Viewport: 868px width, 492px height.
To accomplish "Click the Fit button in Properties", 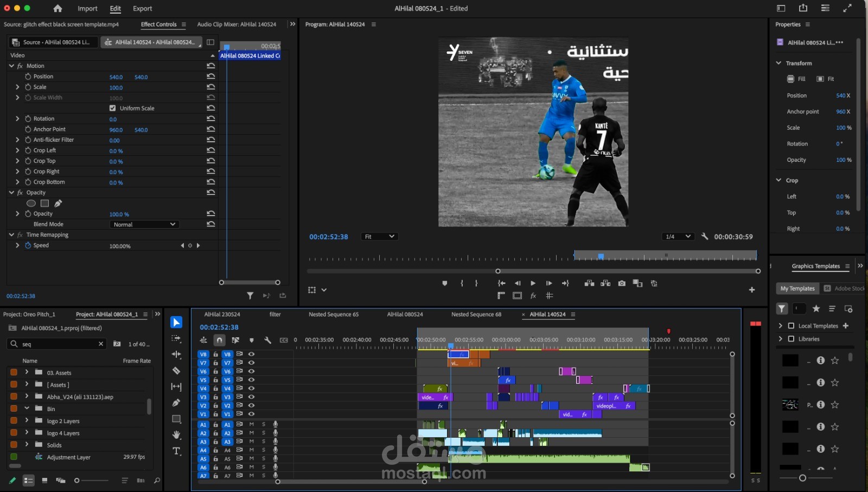I will (826, 79).
